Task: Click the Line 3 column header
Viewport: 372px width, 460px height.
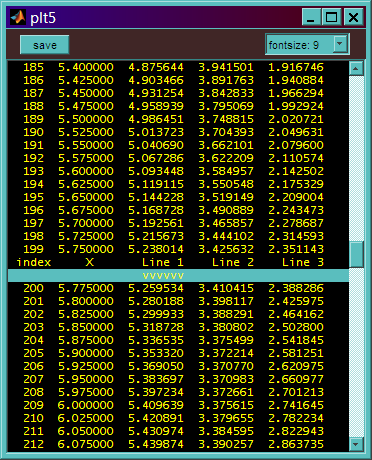Action: click(303, 262)
